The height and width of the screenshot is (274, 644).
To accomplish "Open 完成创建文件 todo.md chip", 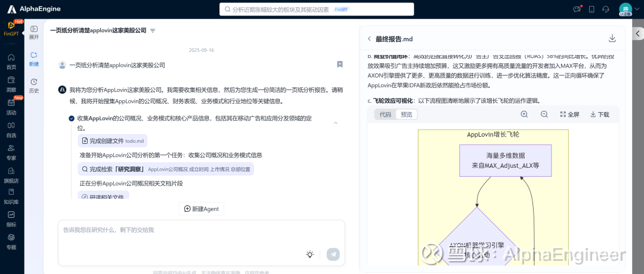I will 113,141.
